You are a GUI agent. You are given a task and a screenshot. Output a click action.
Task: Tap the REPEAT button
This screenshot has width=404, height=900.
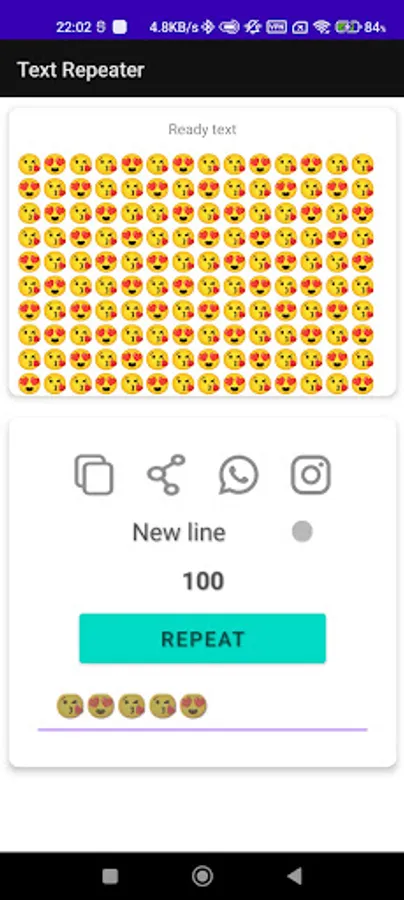[x=203, y=638]
